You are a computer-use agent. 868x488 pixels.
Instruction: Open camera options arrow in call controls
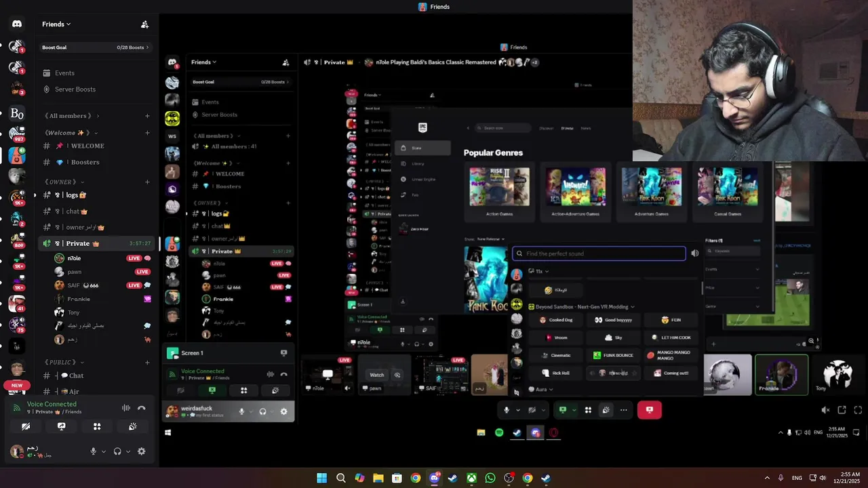[544, 410]
